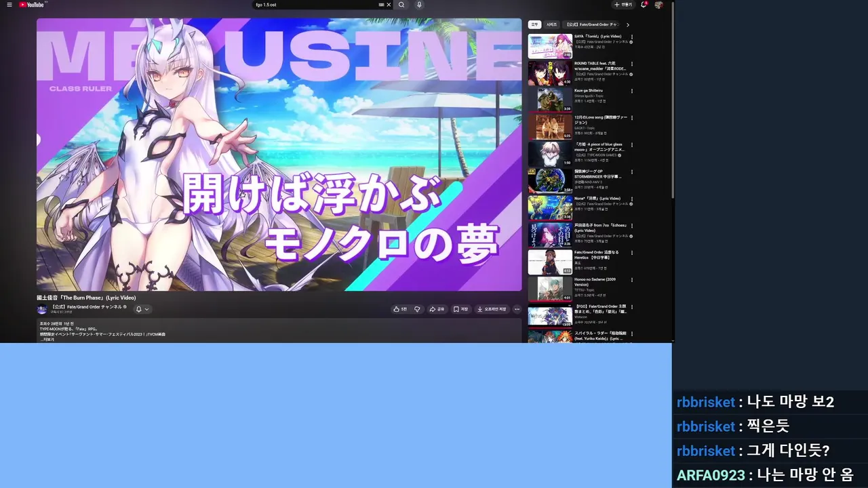Viewport: 868px width, 488px height.
Task: Like the video with thumbs-up button
Action: click(x=400, y=309)
